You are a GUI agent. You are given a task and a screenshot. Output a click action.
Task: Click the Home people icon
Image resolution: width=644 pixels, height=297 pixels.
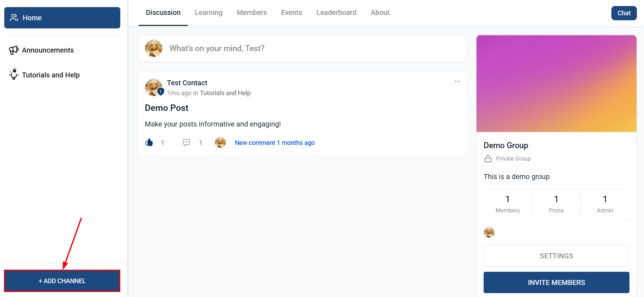coord(14,18)
